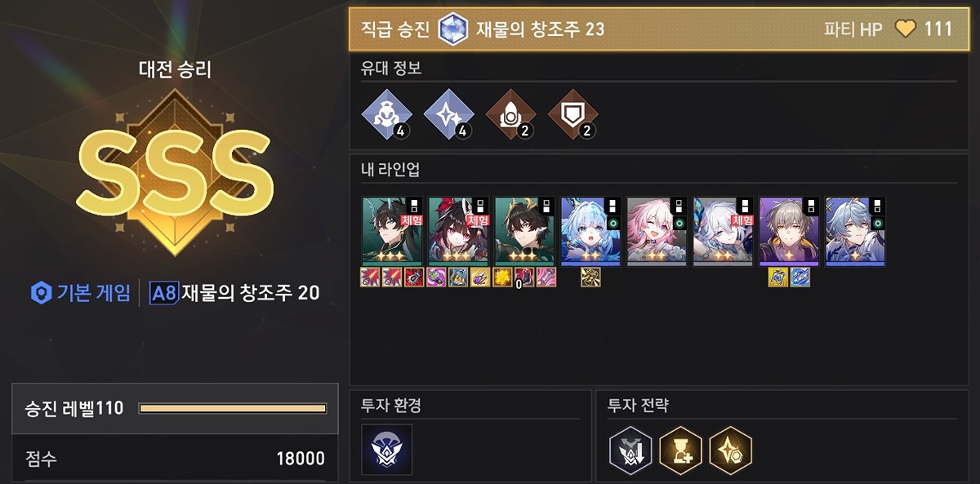This screenshot has width=980, height=484.
Task: Click the diamond gem icon in 직급 승진 banner
Action: pos(451,29)
